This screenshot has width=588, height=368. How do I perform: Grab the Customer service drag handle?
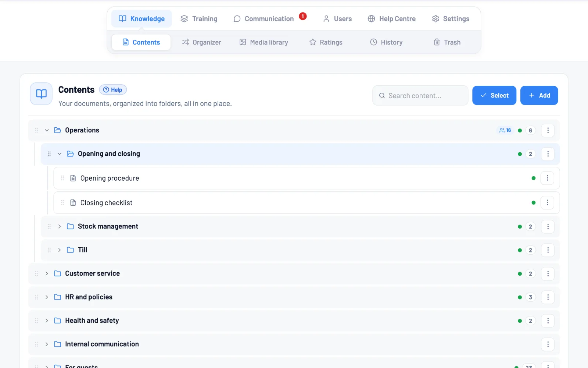click(x=36, y=273)
